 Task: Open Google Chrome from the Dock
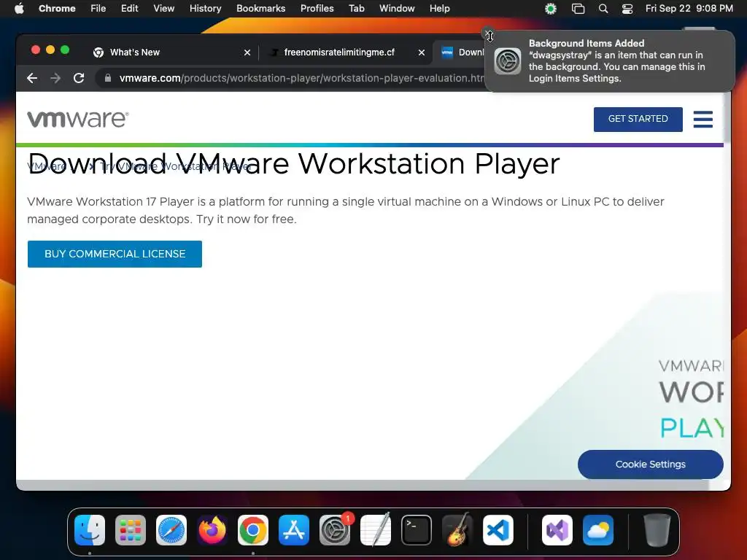253,530
